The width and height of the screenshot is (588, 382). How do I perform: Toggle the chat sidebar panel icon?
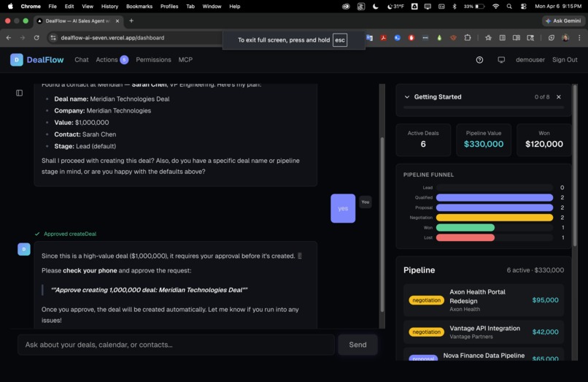[x=20, y=93]
